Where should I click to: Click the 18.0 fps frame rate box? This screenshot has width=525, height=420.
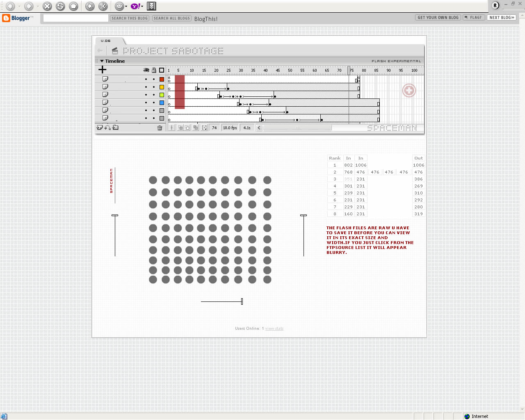(230, 128)
